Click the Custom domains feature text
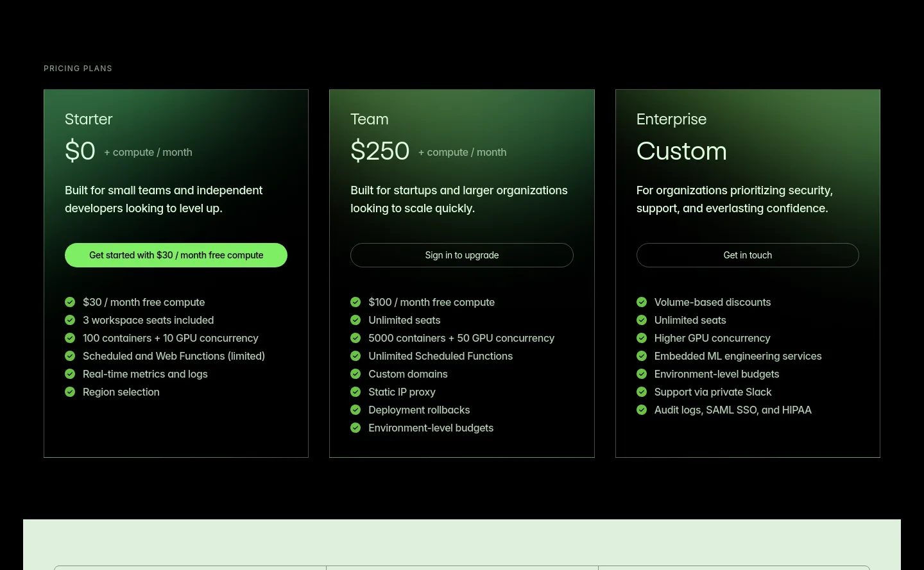The height and width of the screenshot is (570, 924). (408, 374)
